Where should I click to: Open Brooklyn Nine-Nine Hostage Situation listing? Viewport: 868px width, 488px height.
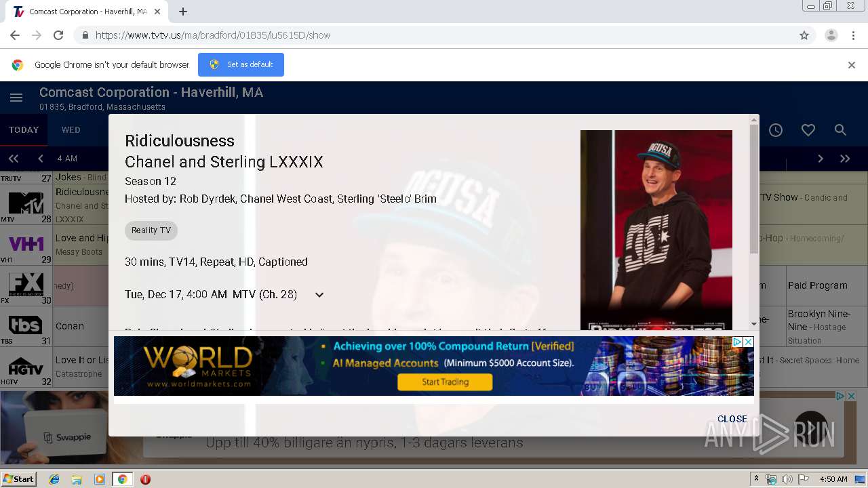click(x=827, y=327)
